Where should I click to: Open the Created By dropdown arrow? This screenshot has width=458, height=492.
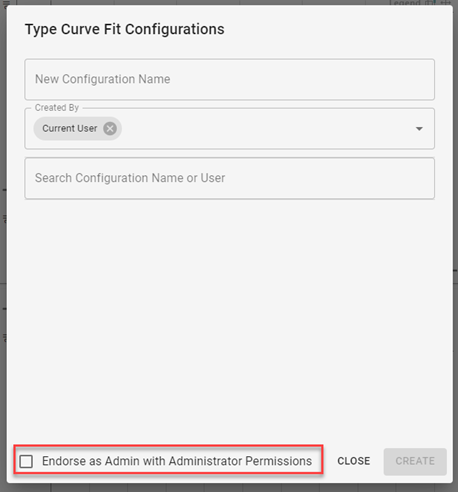click(419, 129)
